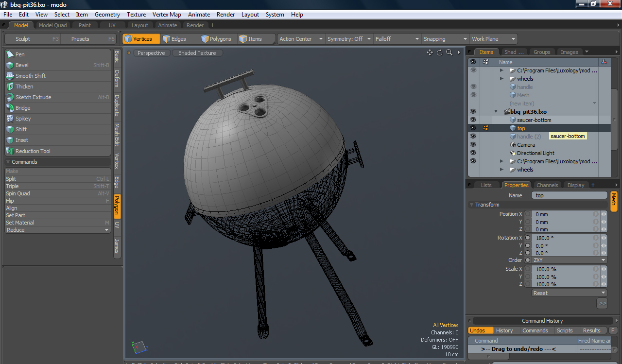Click the double-arrow more button in Properties
Viewport: 622px width, 364px height.
602,303
